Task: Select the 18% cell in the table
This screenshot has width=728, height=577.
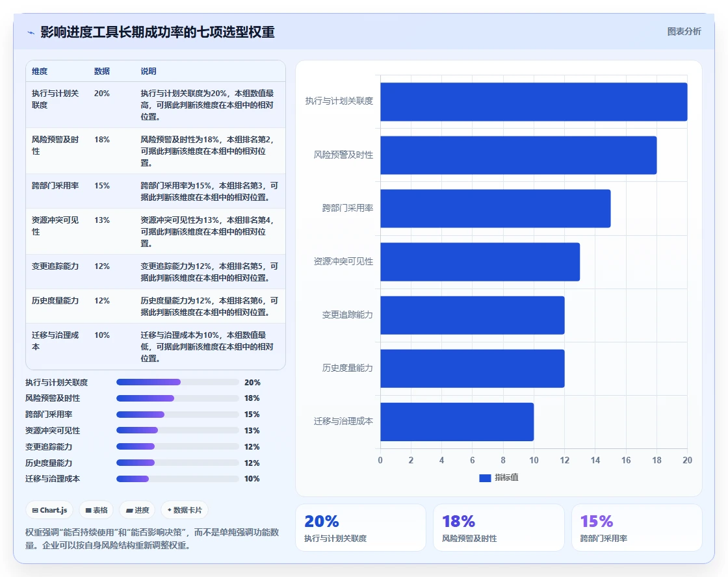Action: 101,139
